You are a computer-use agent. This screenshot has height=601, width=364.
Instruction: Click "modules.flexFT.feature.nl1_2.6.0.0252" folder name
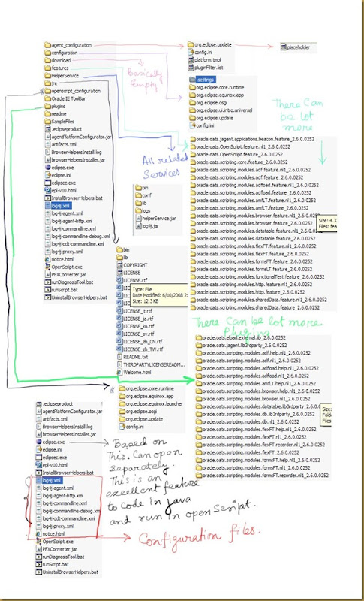pos(257,246)
